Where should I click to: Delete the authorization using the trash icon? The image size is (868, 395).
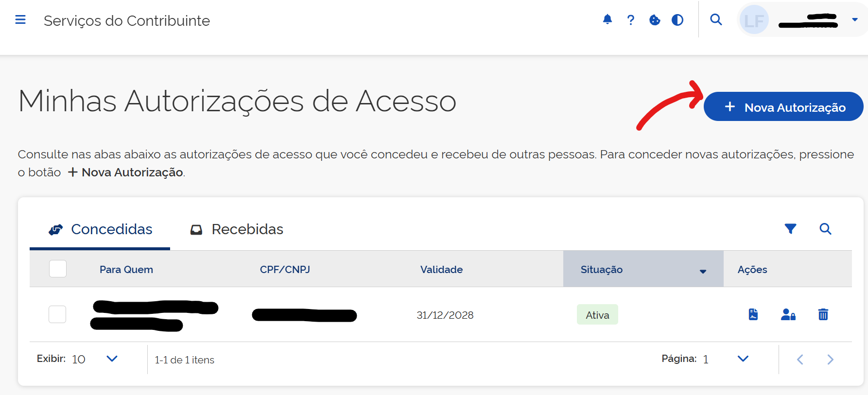coord(823,314)
